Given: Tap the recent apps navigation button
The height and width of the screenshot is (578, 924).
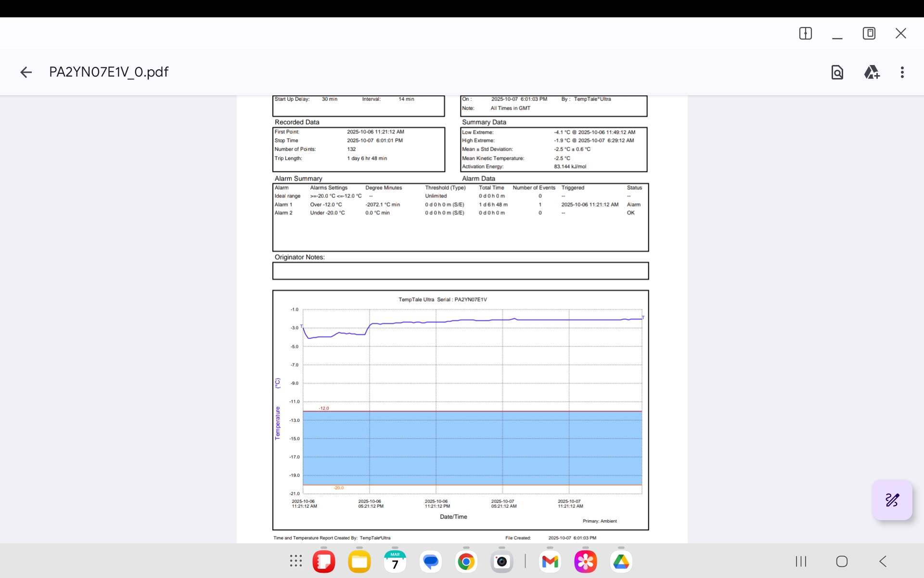Looking at the screenshot, I should pyautogui.click(x=801, y=561).
